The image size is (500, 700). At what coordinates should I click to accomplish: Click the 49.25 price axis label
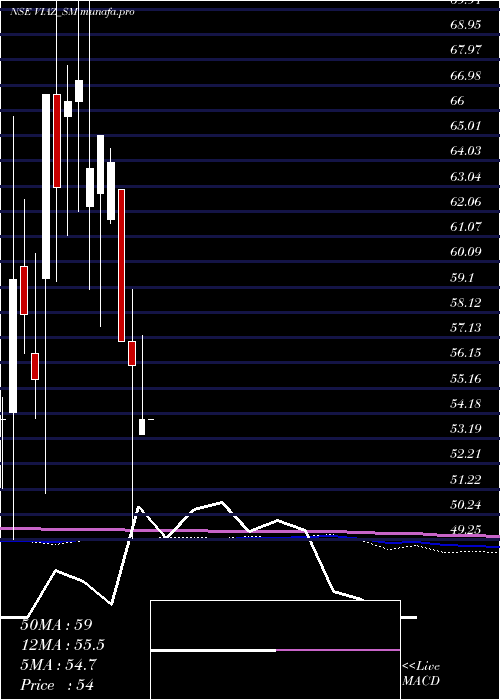click(465, 529)
